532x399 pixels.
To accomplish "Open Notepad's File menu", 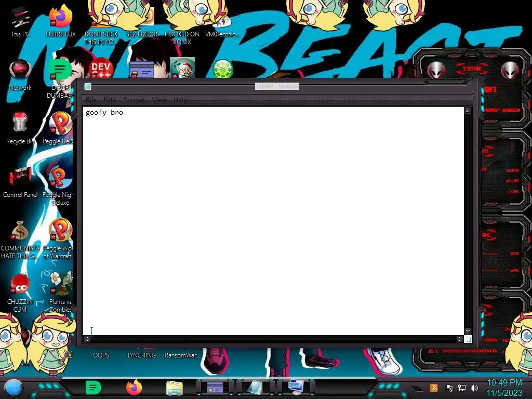I will pos(90,100).
